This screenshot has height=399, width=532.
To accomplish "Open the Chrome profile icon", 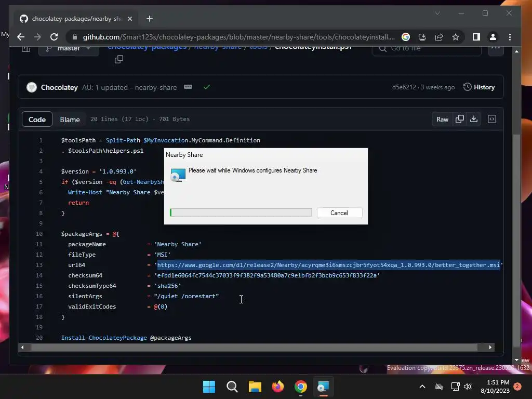I will (493, 37).
